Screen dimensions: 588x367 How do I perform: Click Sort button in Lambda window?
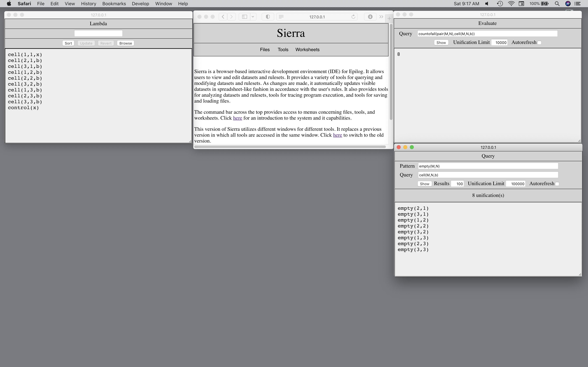pos(68,43)
